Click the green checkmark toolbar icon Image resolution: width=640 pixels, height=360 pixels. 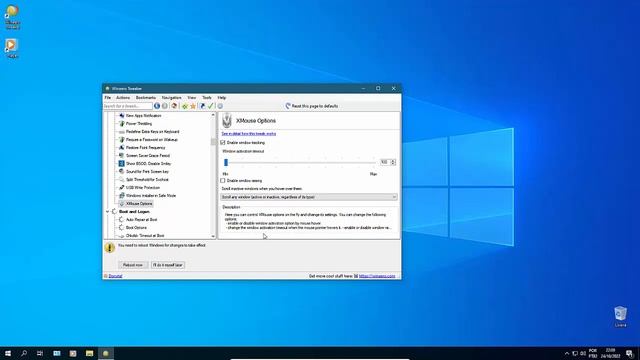tap(211, 106)
